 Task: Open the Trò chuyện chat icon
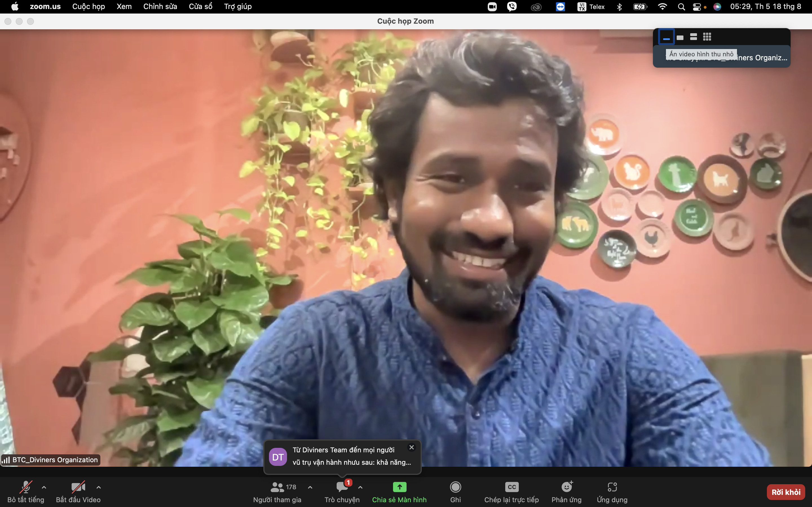pyautogui.click(x=342, y=487)
